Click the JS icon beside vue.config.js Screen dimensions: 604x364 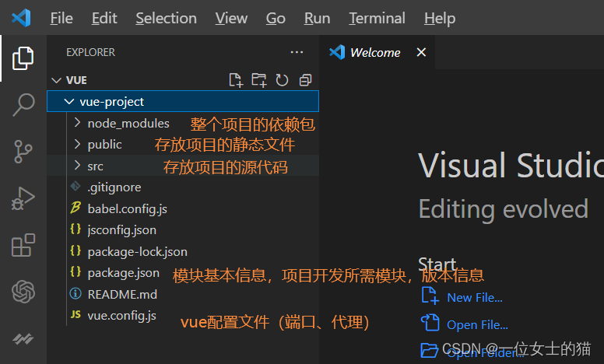[75, 315]
